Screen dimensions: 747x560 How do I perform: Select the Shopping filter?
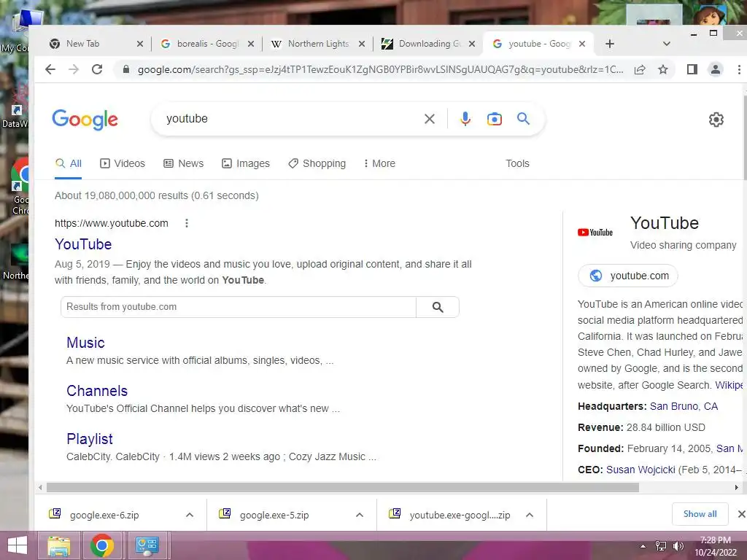[317, 163]
